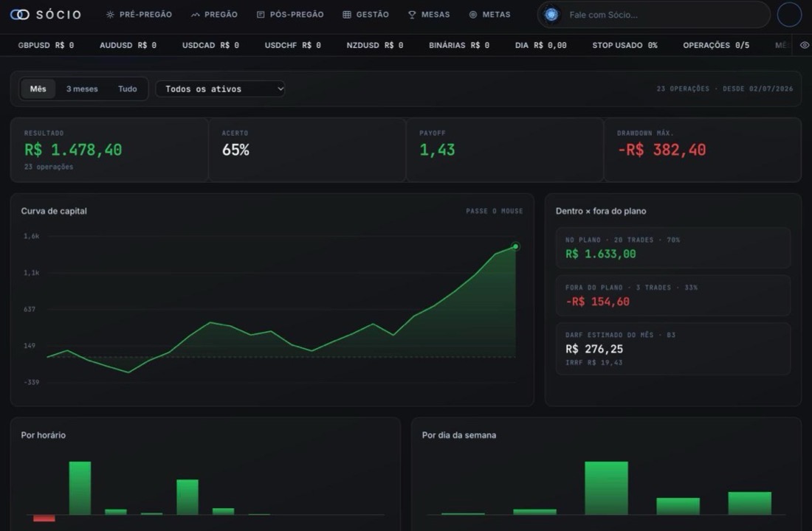Click the 'OPERAÇÕES 0/5' counter

[716, 46]
